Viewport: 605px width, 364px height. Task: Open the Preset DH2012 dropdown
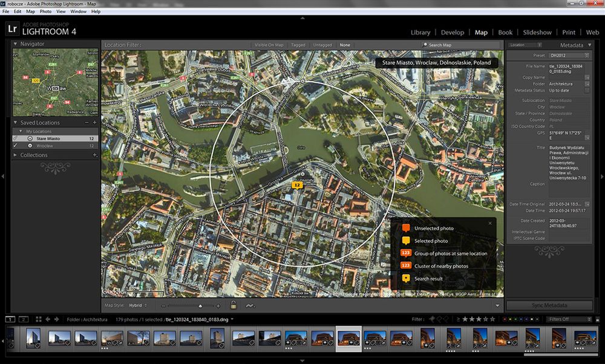point(569,56)
